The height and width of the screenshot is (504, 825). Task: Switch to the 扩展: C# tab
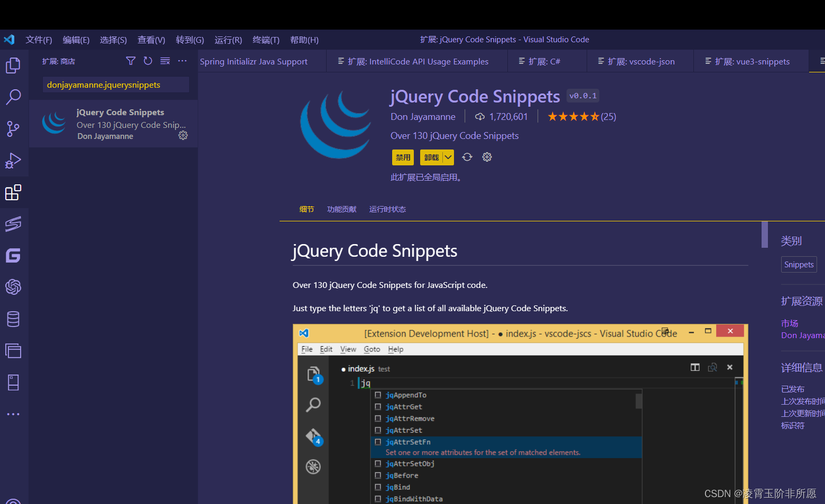547,61
